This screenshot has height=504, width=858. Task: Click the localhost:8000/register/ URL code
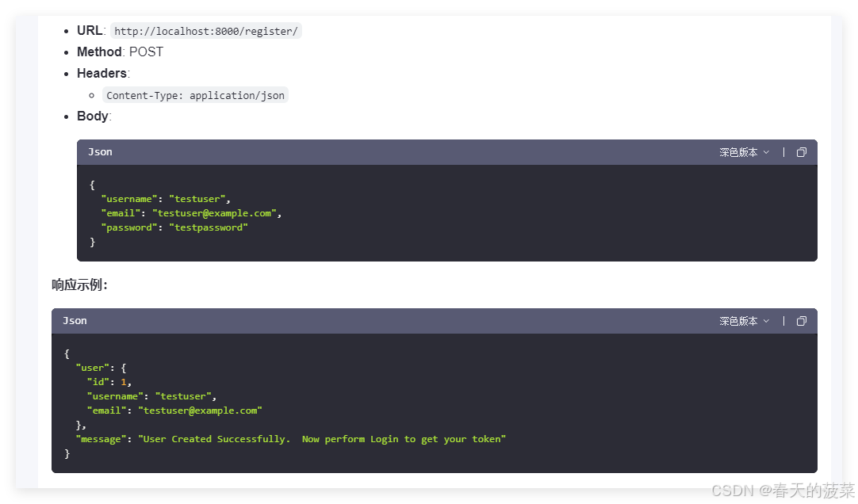205,31
